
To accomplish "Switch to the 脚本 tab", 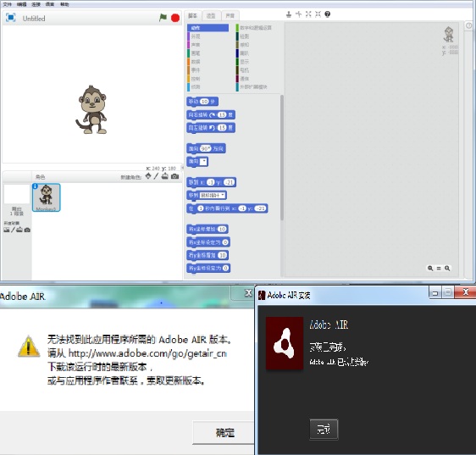I will (193, 15).
